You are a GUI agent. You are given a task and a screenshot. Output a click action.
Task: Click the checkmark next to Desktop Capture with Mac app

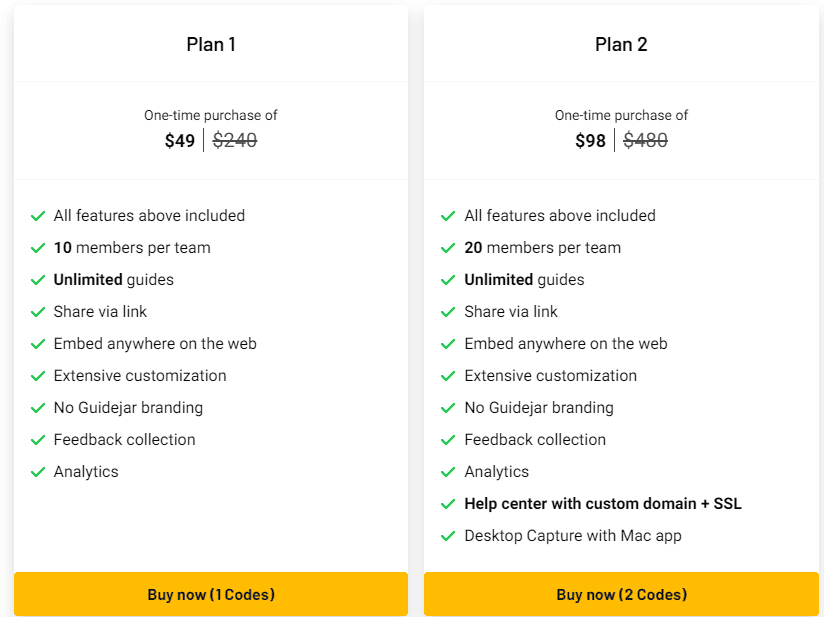[x=448, y=535]
